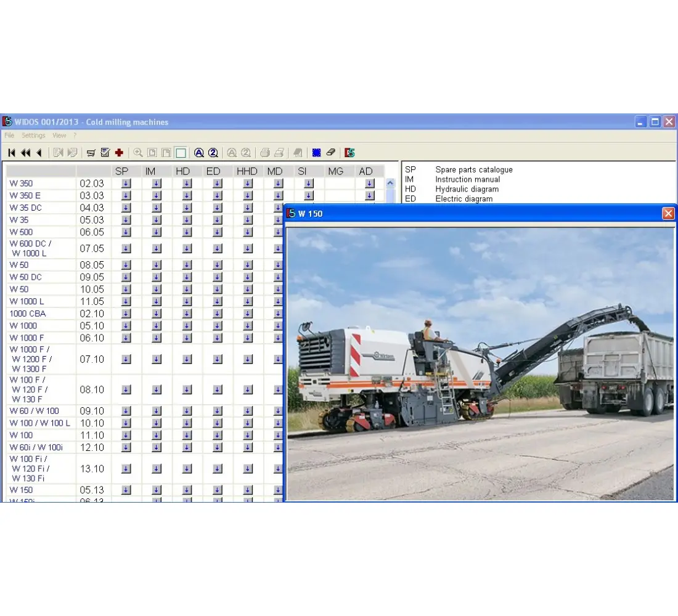Click the blue dotted square toolbar icon
The height and width of the screenshot is (616, 678).
(x=317, y=153)
